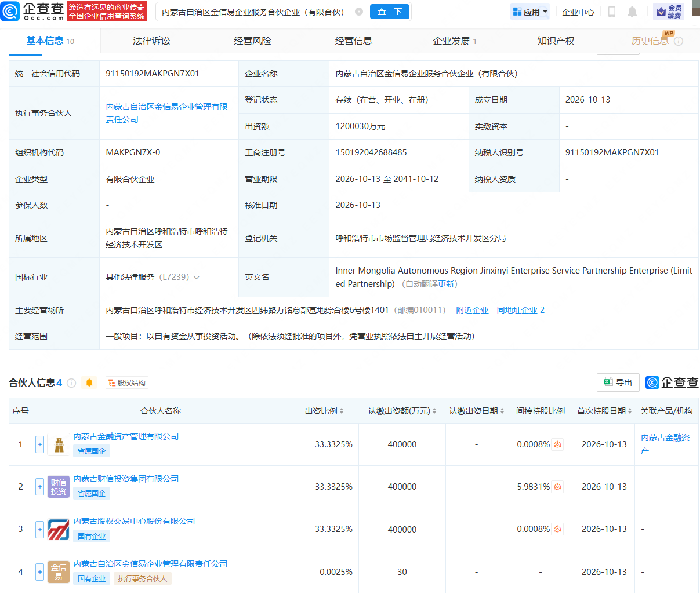
Task: Click the 查一下 search button
Action: (390, 12)
